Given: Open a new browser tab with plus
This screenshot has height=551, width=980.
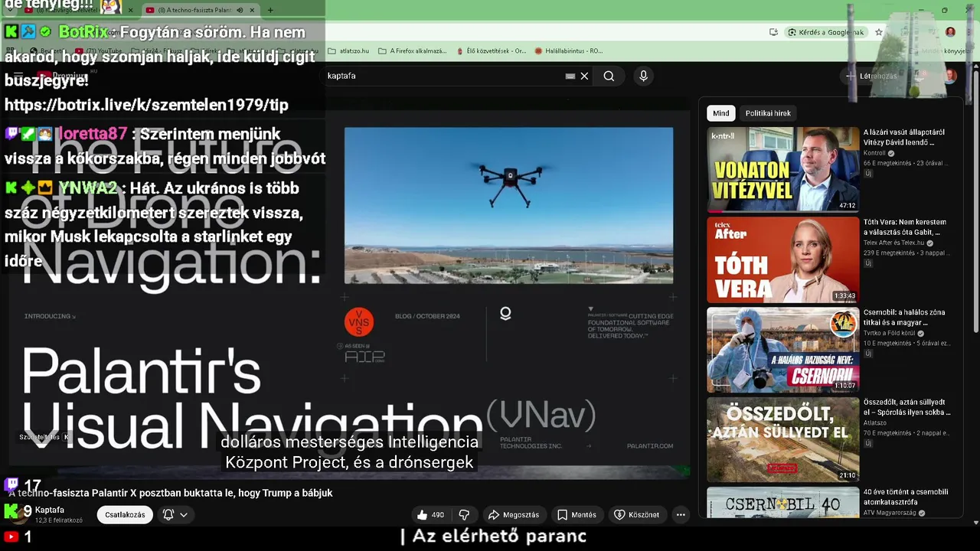Looking at the screenshot, I should pos(270,10).
